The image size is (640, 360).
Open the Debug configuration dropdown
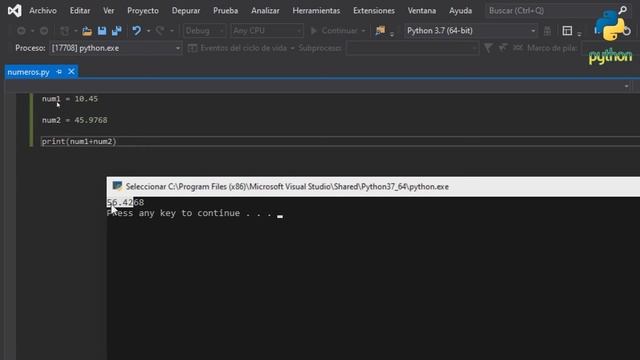(204, 31)
